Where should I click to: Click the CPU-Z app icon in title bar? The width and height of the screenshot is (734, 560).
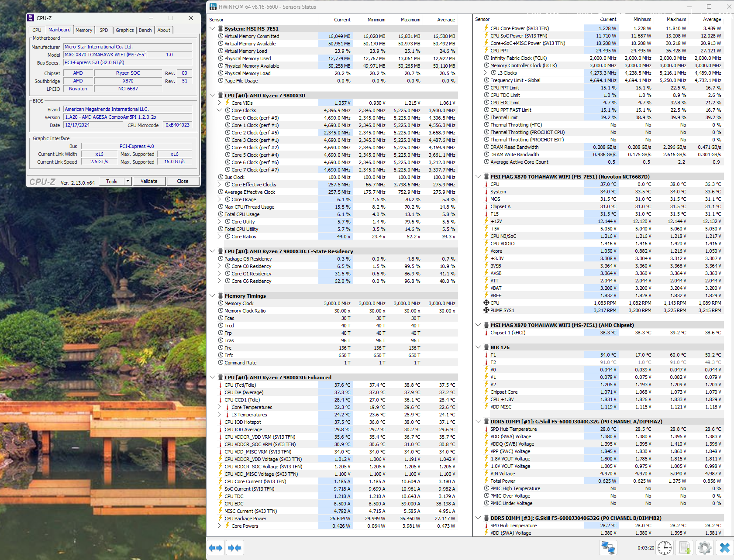(x=31, y=18)
